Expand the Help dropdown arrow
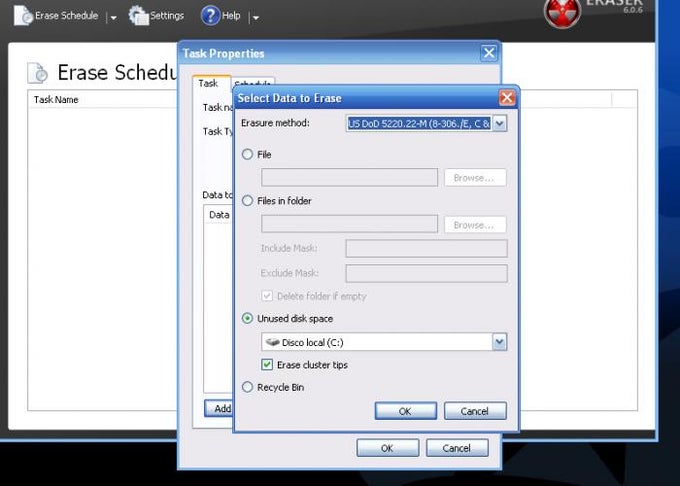The image size is (680, 486). [x=255, y=18]
